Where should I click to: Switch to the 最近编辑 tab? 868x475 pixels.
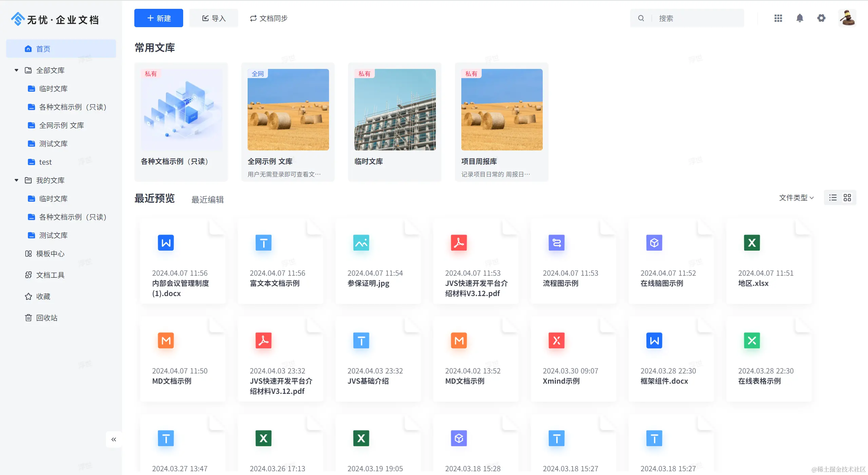point(208,200)
